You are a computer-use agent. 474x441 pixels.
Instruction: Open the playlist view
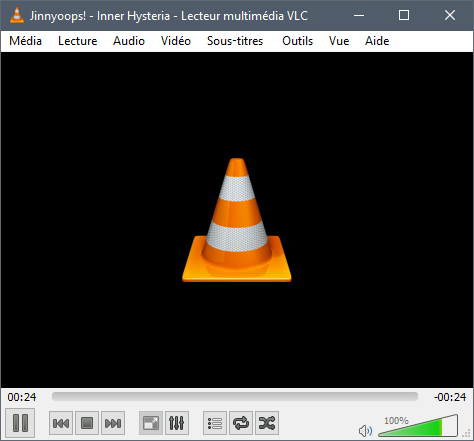point(215,423)
